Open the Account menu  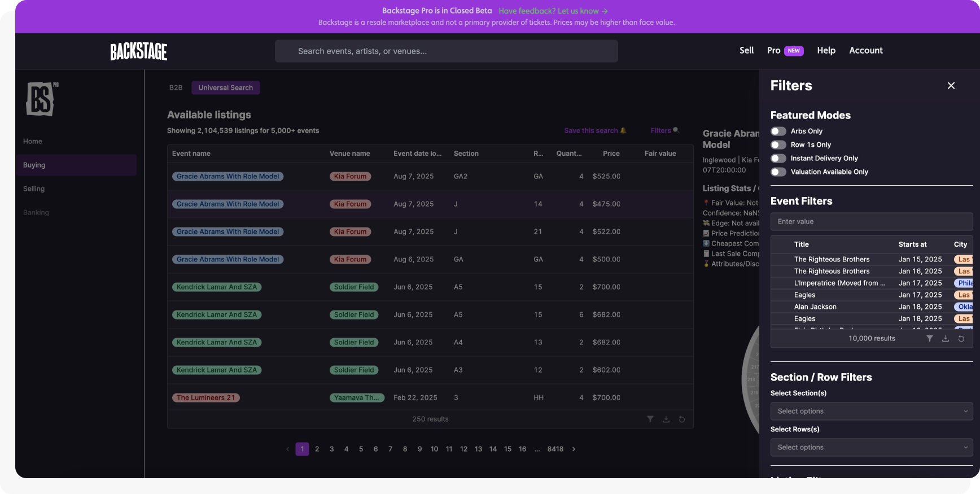point(865,50)
